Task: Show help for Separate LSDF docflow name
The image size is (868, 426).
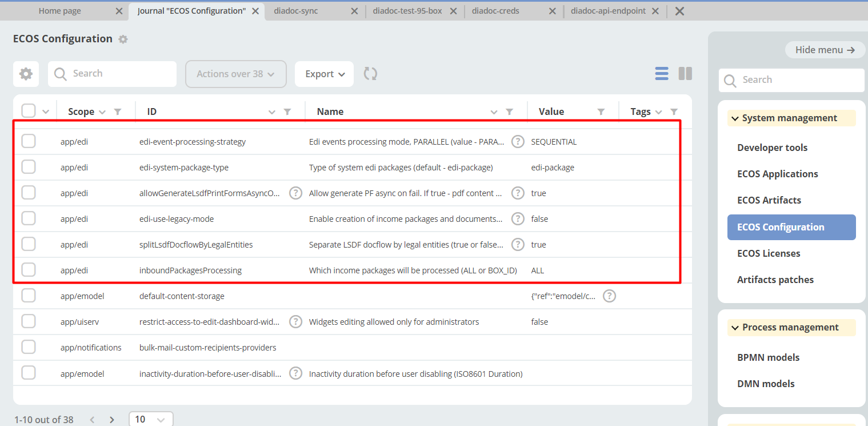Action: click(x=518, y=245)
